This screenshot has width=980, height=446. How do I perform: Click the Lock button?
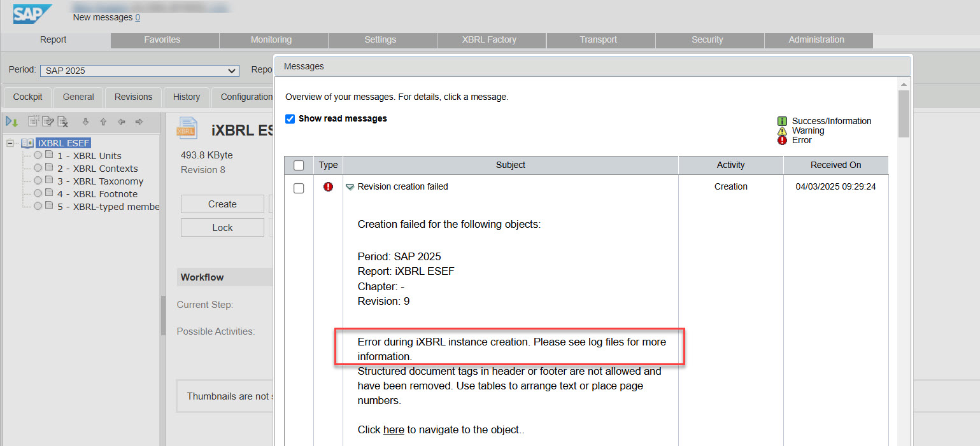(222, 228)
